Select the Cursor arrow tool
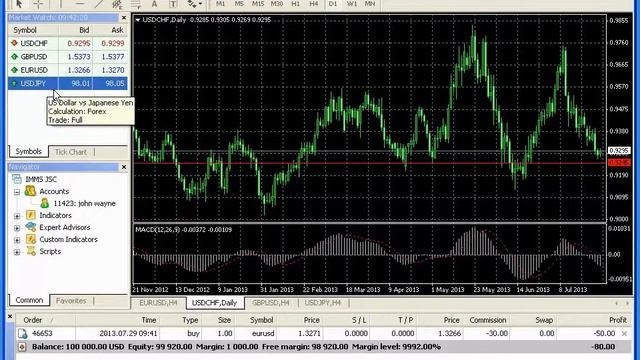 pos(19,4)
